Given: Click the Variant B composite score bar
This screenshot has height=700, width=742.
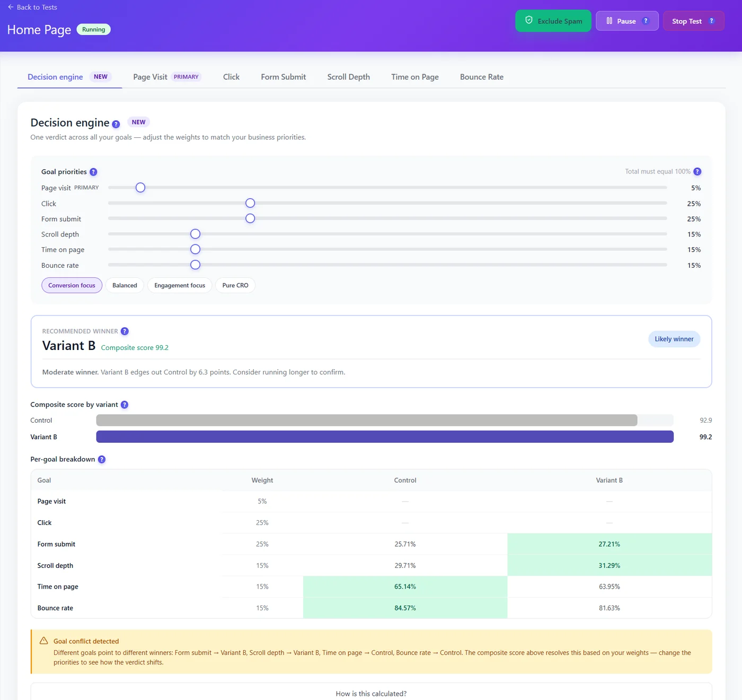Looking at the screenshot, I should point(385,436).
